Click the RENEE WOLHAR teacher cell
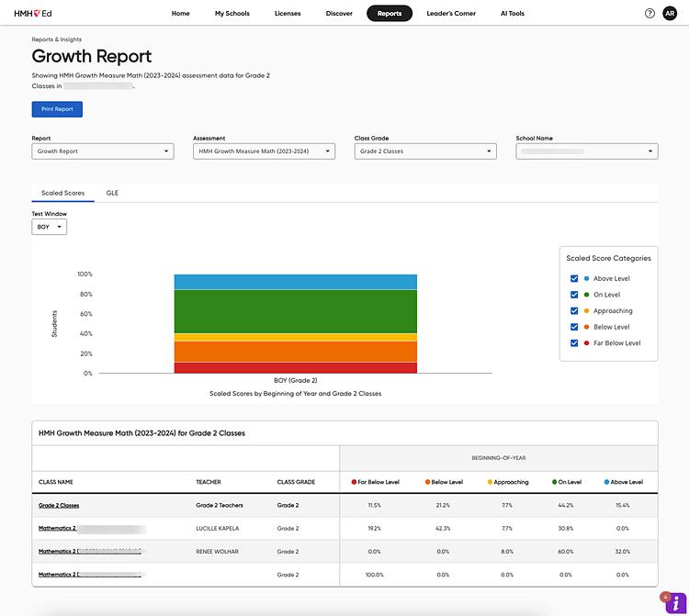This screenshot has width=689, height=616. (x=217, y=552)
